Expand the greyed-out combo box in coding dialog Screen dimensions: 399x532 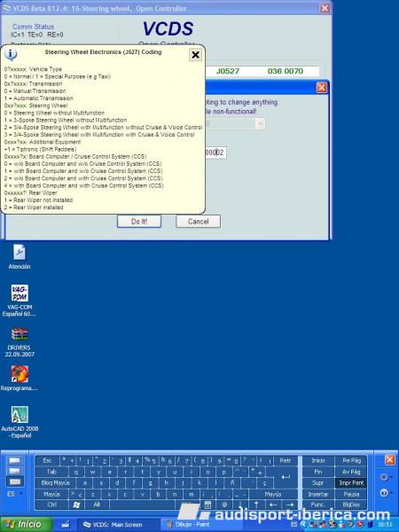coord(235,124)
